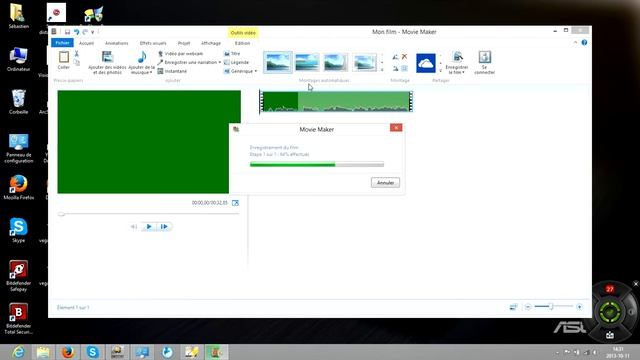Toggle full screen preview icon
640x360 pixels.
[236, 202]
